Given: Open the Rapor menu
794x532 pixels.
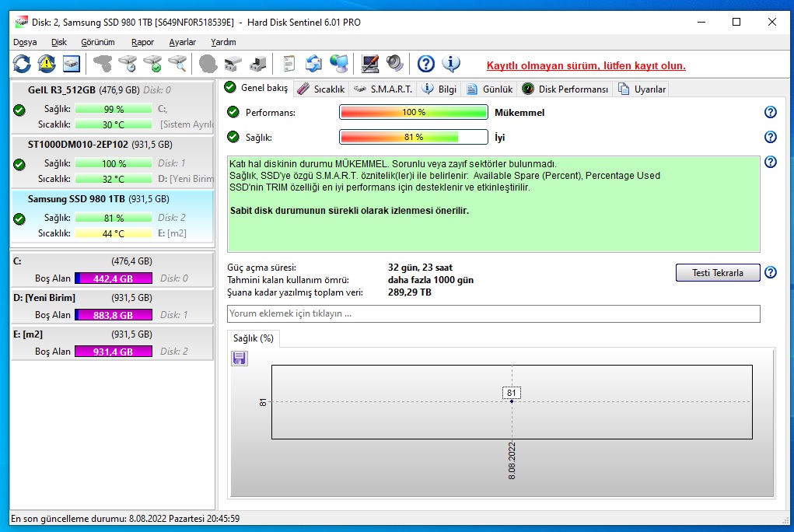Looking at the screenshot, I should [x=142, y=42].
